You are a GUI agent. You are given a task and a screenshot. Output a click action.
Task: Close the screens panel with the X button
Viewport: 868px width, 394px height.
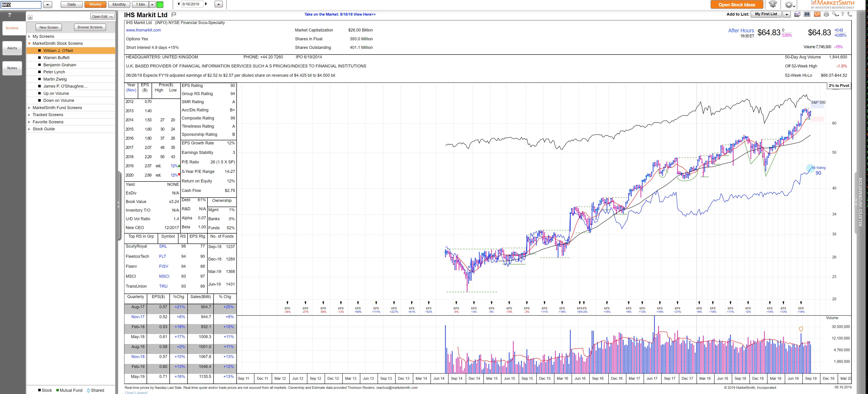click(x=30, y=17)
